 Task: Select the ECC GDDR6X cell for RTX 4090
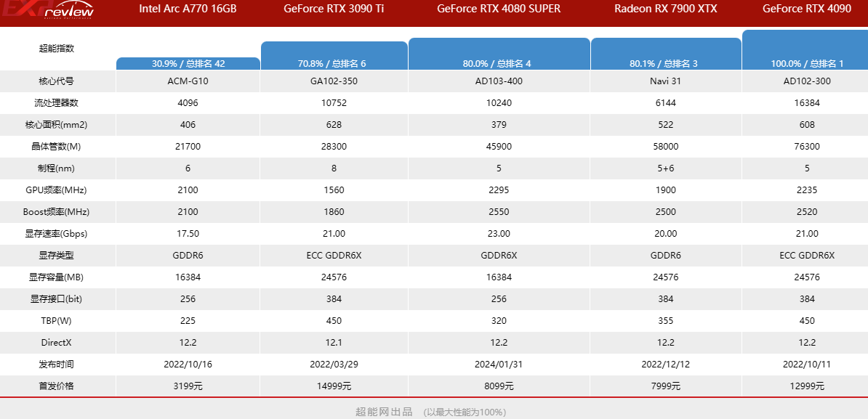[x=807, y=256]
